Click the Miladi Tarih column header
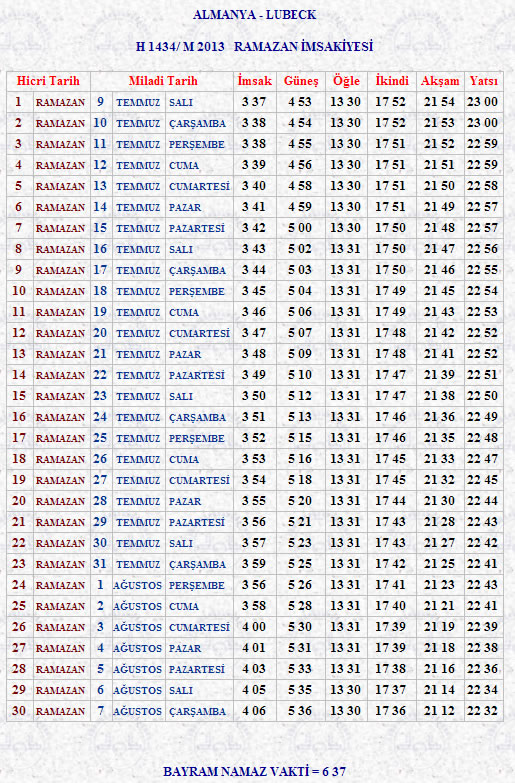Image resolution: width=515 pixels, height=783 pixels. pos(163,81)
